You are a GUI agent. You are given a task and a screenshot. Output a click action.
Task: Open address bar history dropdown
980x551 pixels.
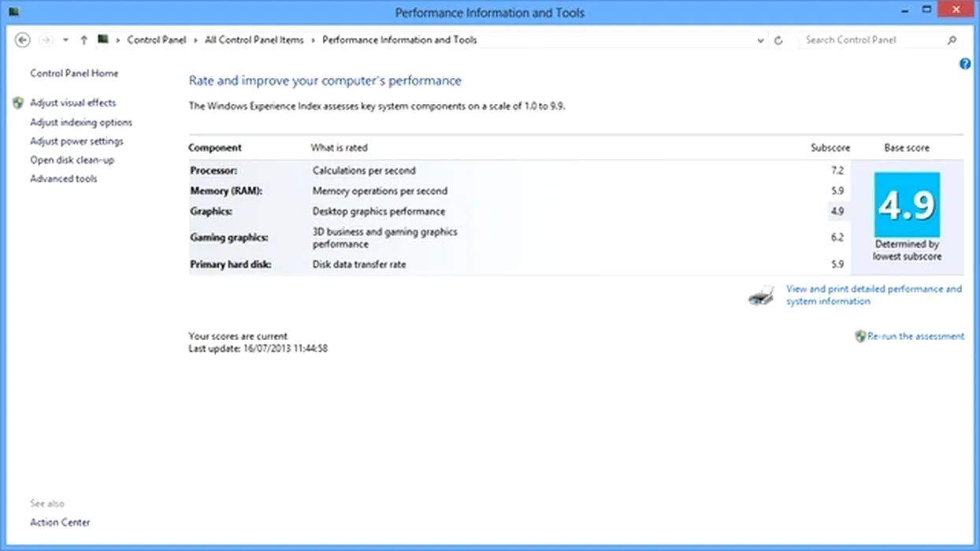[x=760, y=40]
